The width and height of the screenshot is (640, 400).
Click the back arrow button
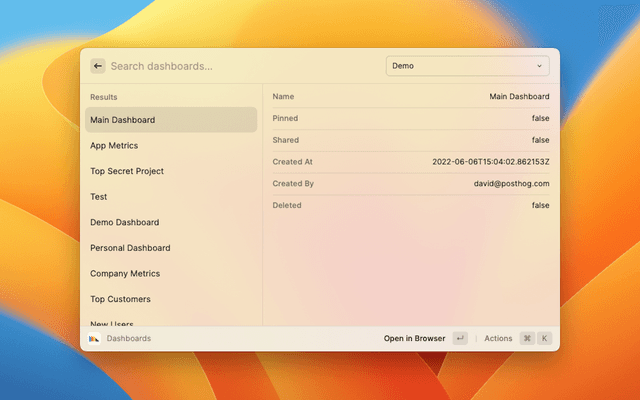pos(98,66)
